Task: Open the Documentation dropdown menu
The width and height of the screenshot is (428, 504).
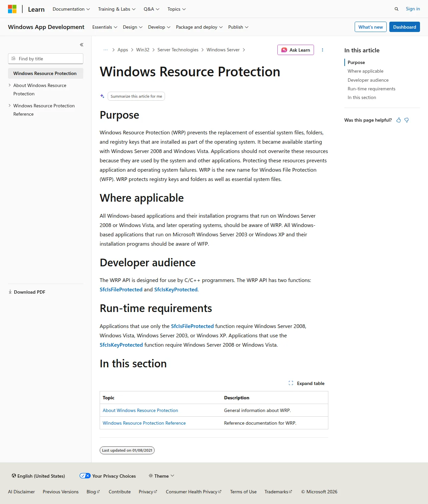Action: point(71,9)
